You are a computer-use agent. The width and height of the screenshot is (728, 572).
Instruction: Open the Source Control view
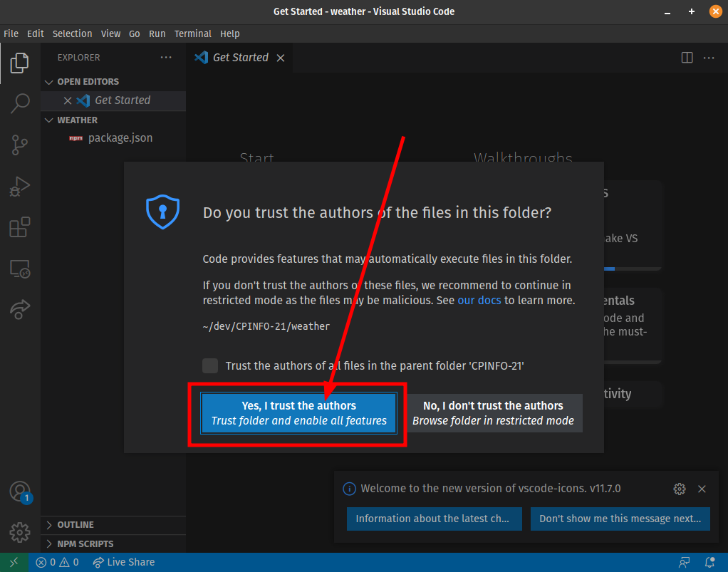[x=20, y=145]
